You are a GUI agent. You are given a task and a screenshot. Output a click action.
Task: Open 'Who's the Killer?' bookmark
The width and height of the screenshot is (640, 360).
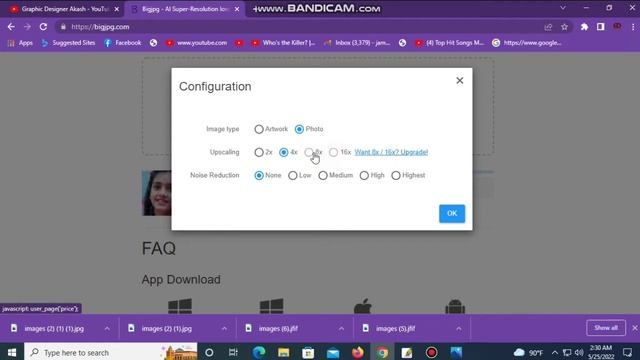[x=283, y=43]
